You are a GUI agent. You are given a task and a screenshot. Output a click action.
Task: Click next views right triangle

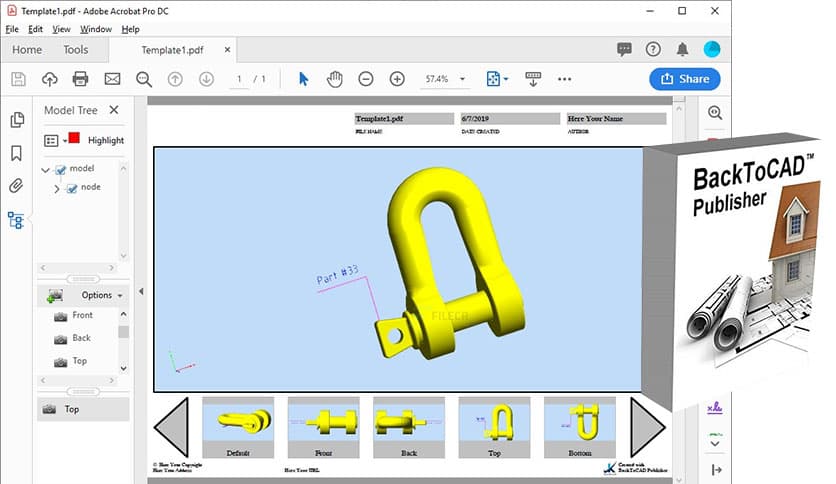click(x=647, y=427)
